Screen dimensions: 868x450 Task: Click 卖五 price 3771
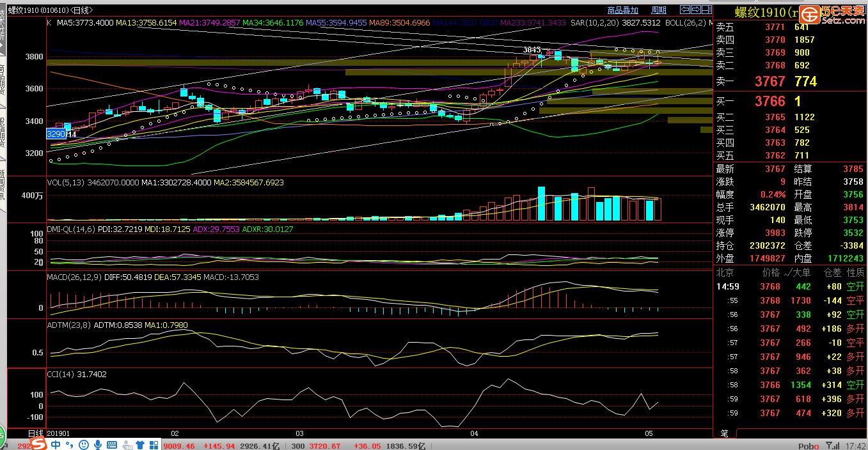click(x=775, y=27)
